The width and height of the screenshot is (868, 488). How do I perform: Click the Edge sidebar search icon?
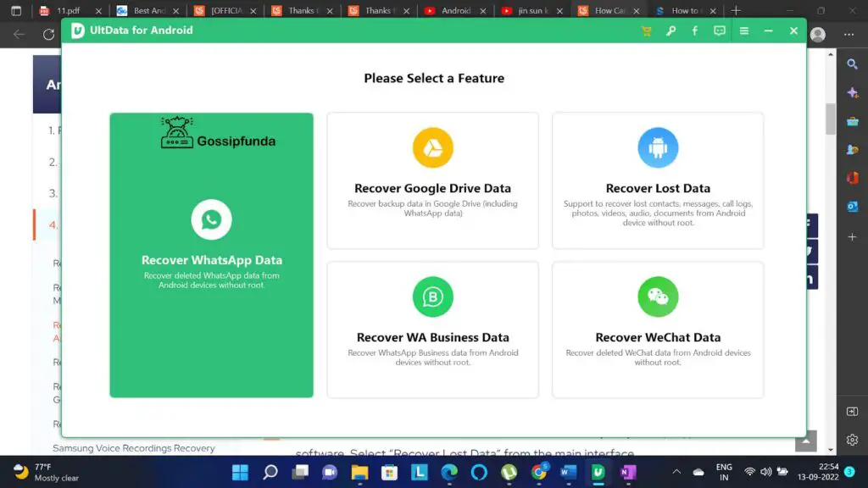[853, 64]
